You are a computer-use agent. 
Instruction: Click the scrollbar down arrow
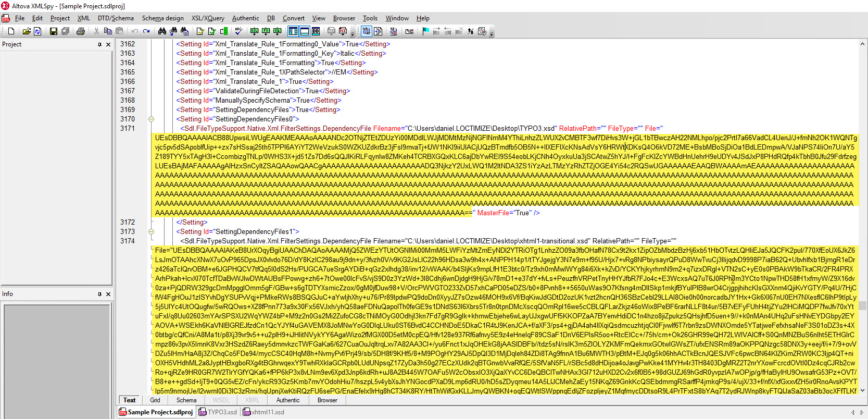863,390
